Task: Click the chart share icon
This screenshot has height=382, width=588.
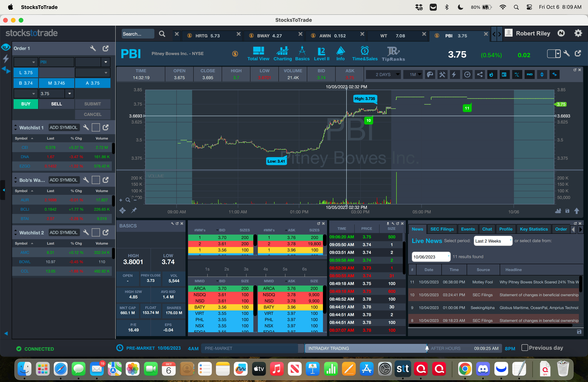Action: 479,74
